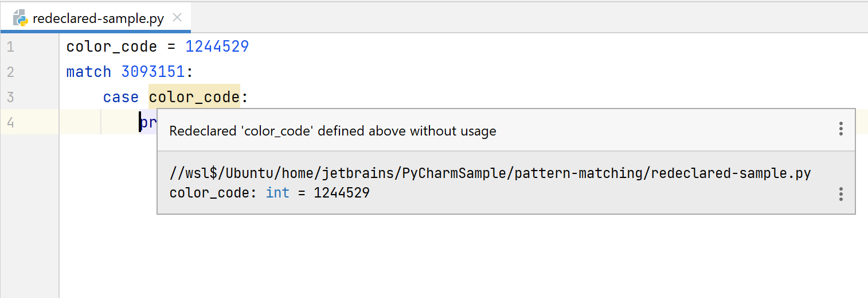Click line number 1 in the gutter
Viewport: 868px width, 298px height.
(x=10, y=47)
